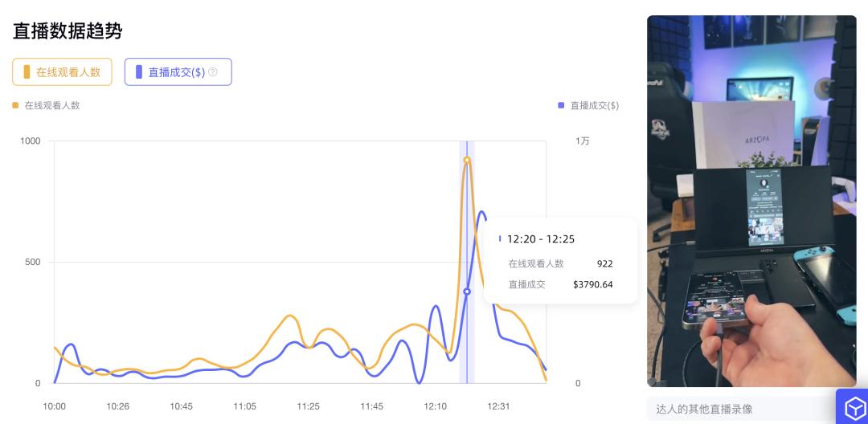Click the 11:25 x-axis time label
This screenshot has width=868, height=424.
tap(308, 406)
